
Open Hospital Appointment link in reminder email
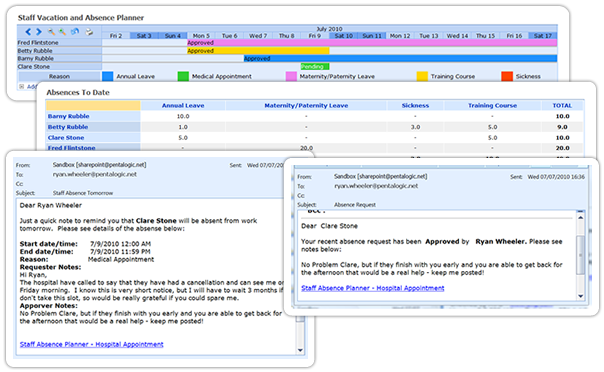point(92,344)
